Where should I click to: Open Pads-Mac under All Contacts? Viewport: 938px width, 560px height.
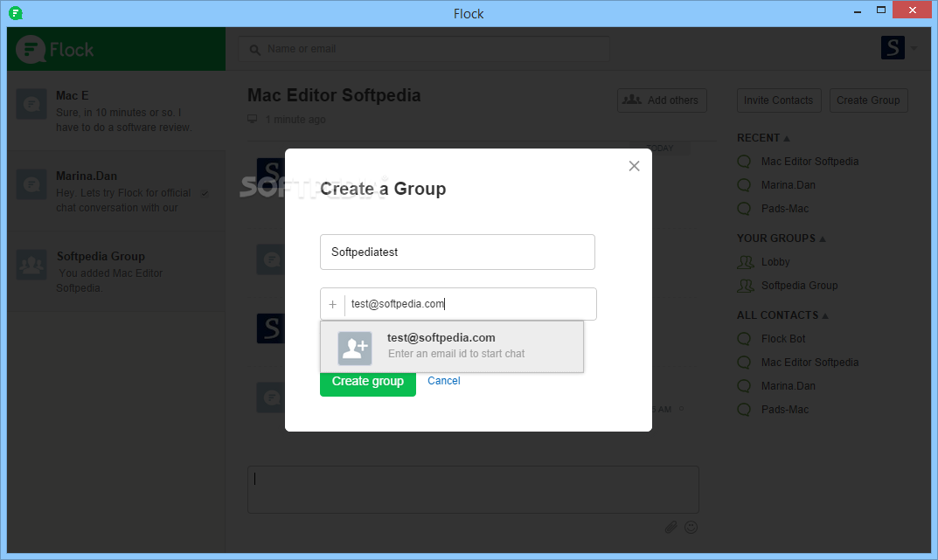[784, 410]
